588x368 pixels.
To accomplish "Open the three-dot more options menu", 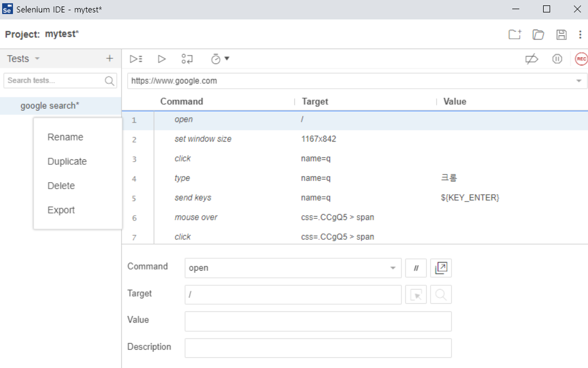I will point(580,35).
